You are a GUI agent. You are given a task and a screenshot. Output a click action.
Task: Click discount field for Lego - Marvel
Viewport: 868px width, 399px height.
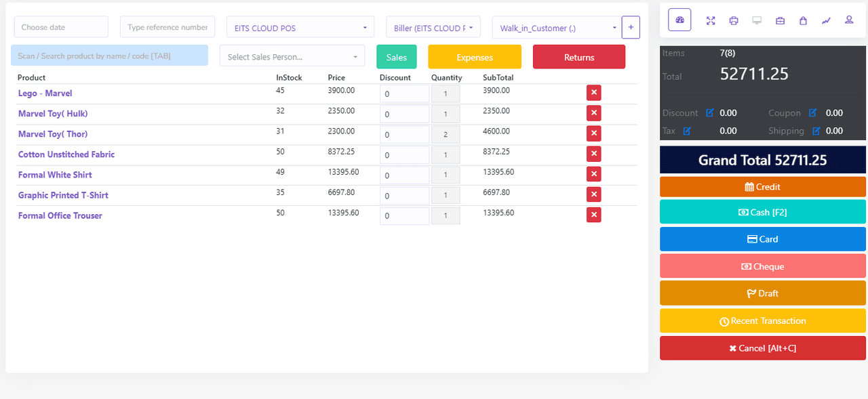tap(404, 93)
